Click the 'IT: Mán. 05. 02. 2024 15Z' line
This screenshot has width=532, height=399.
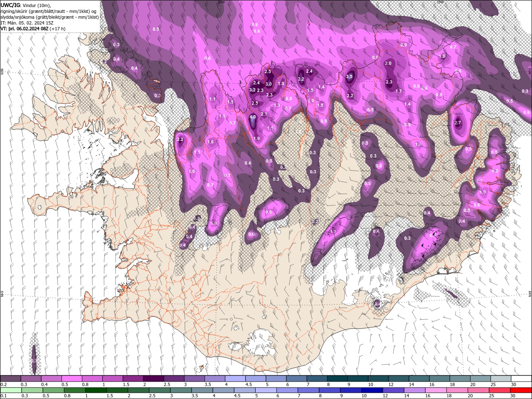click(x=27, y=23)
